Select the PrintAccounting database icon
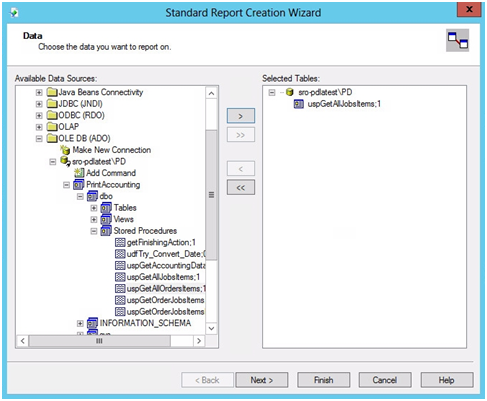 79,184
